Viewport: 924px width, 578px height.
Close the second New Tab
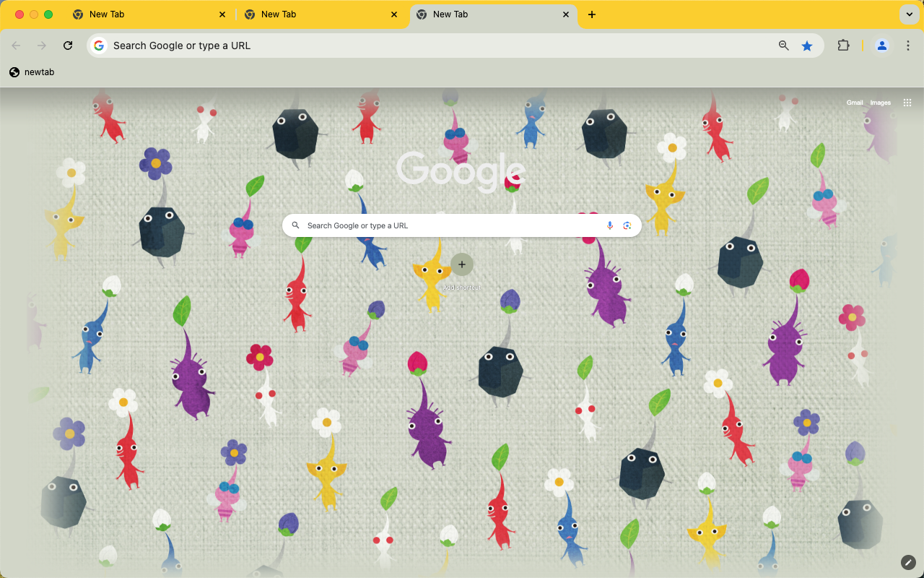pyautogui.click(x=393, y=14)
